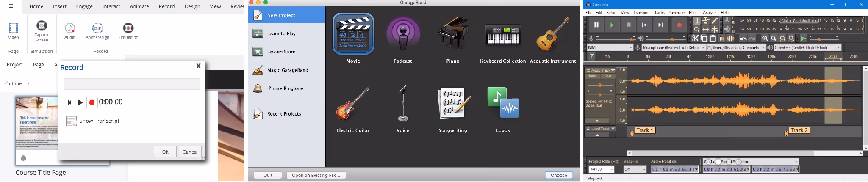Click the Cut scissors icon in Concerto
This screenshot has height=182, width=868.
pyautogui.click(x=695, y=39)
